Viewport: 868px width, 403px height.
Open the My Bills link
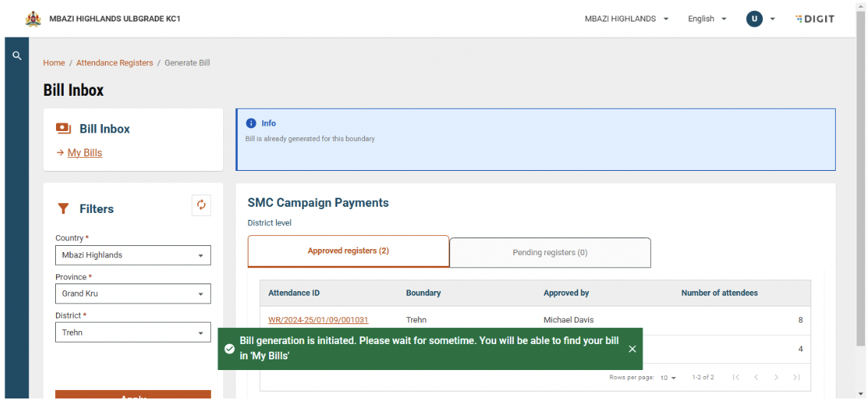pos(84,152)
